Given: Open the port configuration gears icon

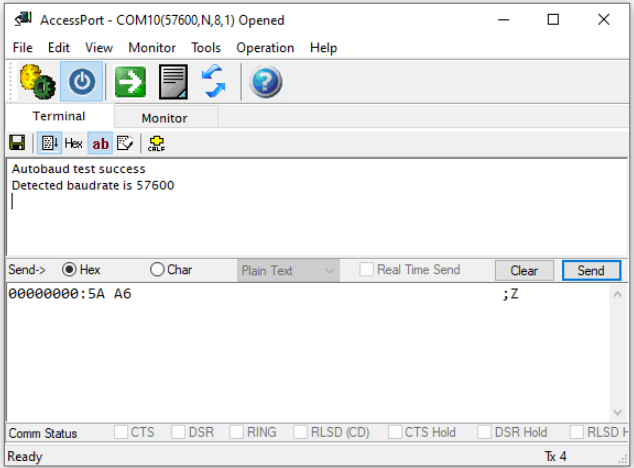Looking at the screenshot, I should click(38, 82).
